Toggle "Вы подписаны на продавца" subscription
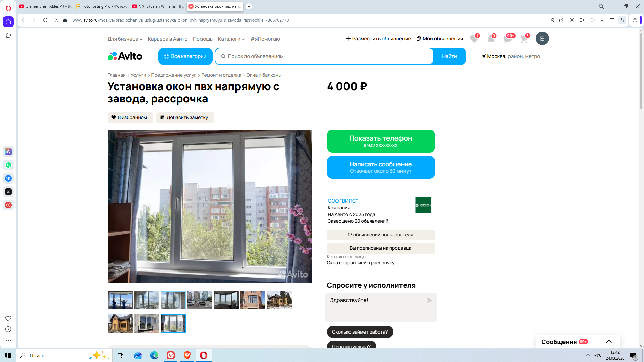This screenshot has width=644, height=362. (x=381, y=248)
